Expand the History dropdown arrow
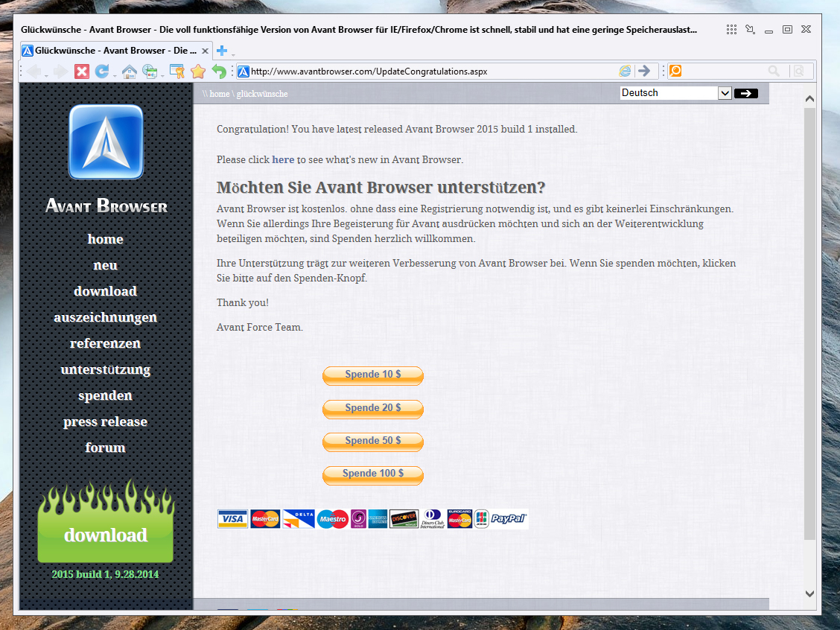 (162, 75)
